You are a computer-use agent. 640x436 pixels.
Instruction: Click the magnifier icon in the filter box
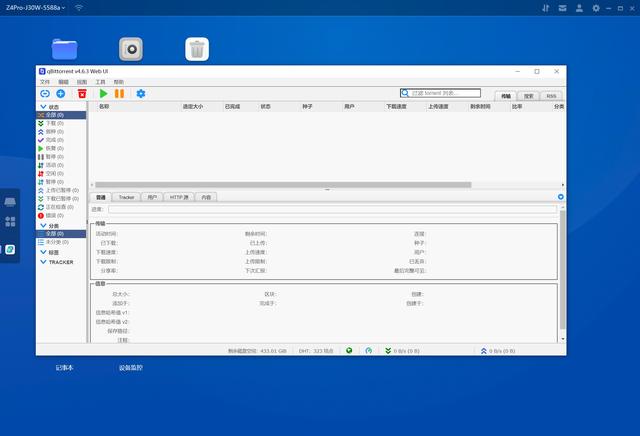(405, 93)
